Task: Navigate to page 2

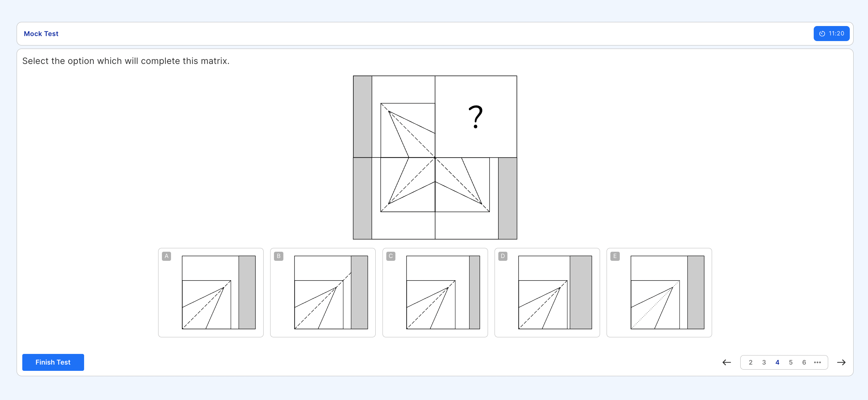Action: (x=750, y=363)
